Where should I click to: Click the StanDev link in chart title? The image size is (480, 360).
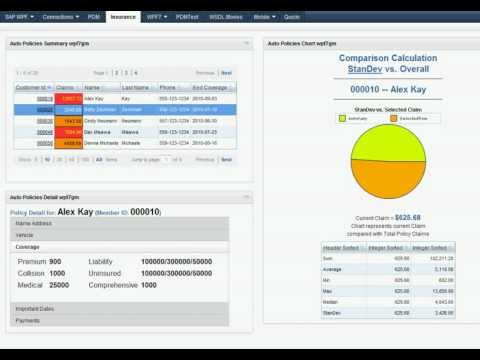click(x=365, y=69)
